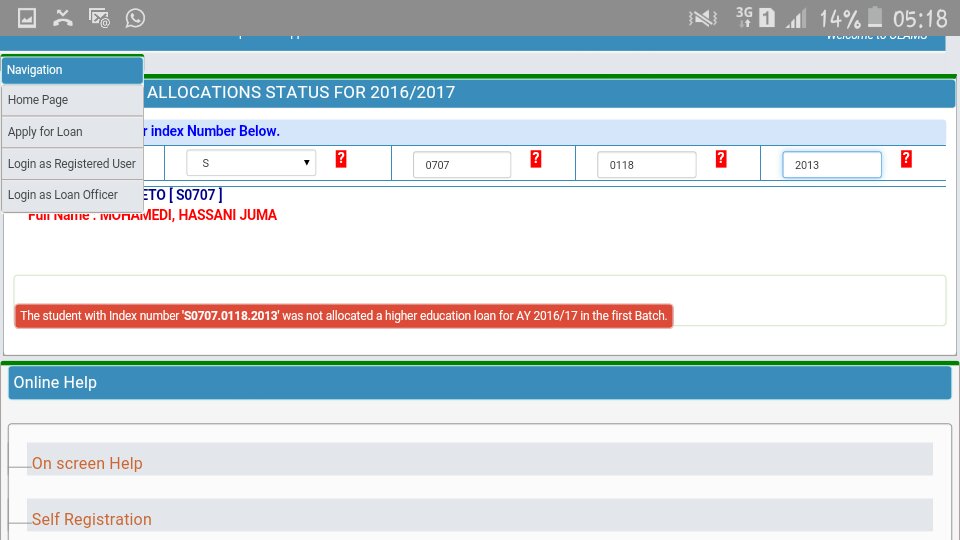Tap the message notification icon in status bar
Viewport: 960px width, 540px height.
pyautogui.click(x=99, y=18)
